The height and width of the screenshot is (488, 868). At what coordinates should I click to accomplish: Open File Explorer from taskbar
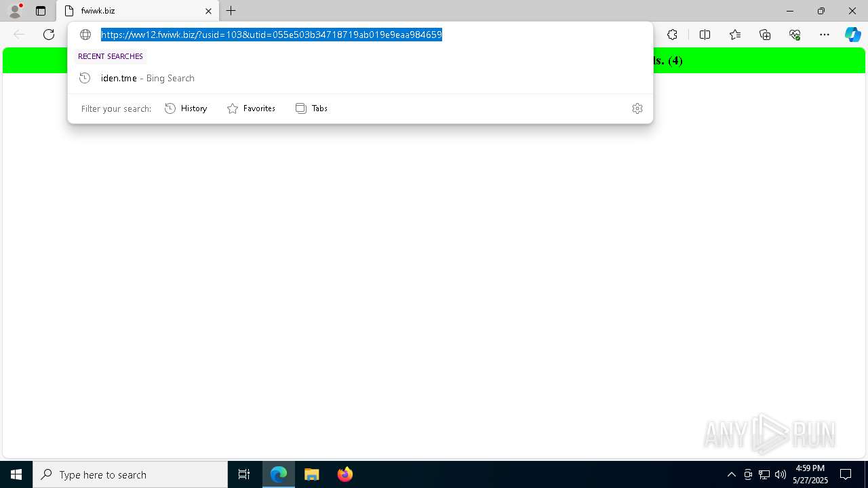coord(312,474)
